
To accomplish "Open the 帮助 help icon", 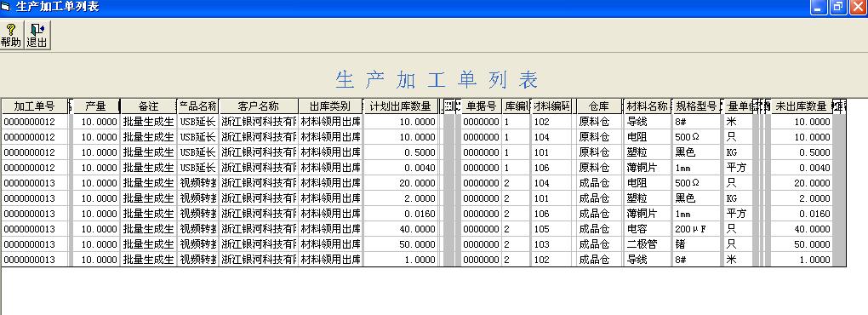I will pyautogui.click(x=11, y=36).
